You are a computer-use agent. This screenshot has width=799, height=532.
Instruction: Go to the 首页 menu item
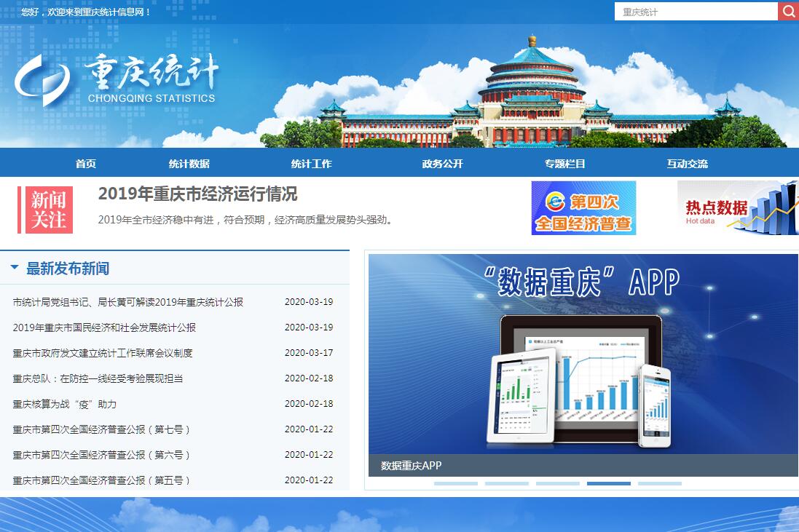[x=86, y=164]
